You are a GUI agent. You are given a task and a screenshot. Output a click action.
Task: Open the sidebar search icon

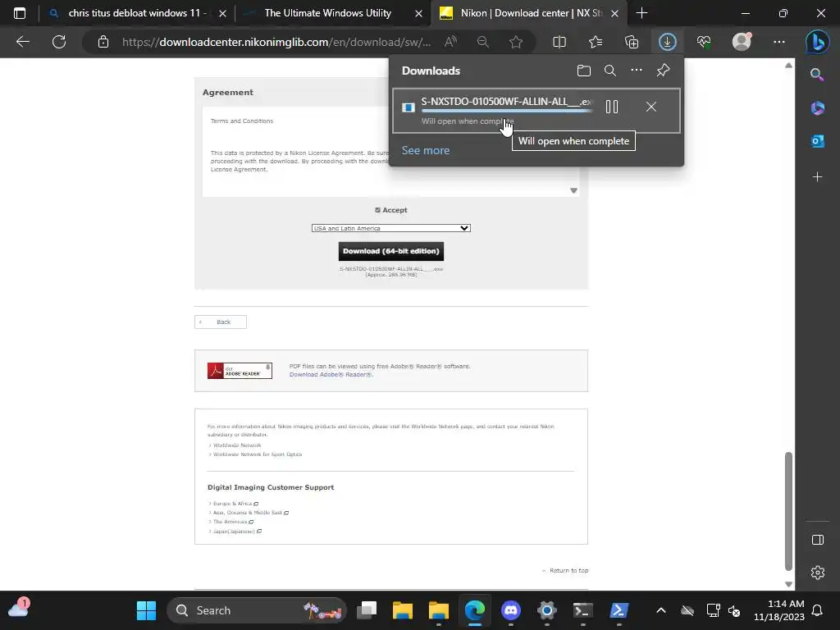[x=818, y=75]
